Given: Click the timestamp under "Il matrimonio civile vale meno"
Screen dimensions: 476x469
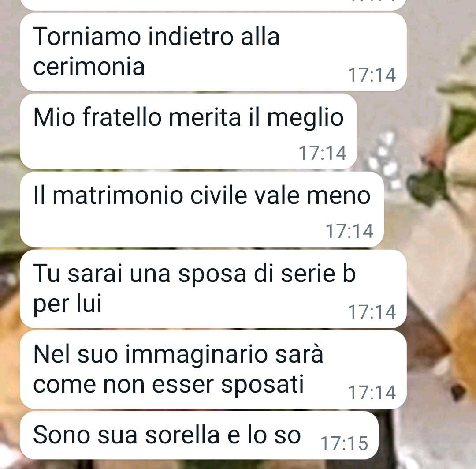Looking at the screenshot, I should [350, 231].
